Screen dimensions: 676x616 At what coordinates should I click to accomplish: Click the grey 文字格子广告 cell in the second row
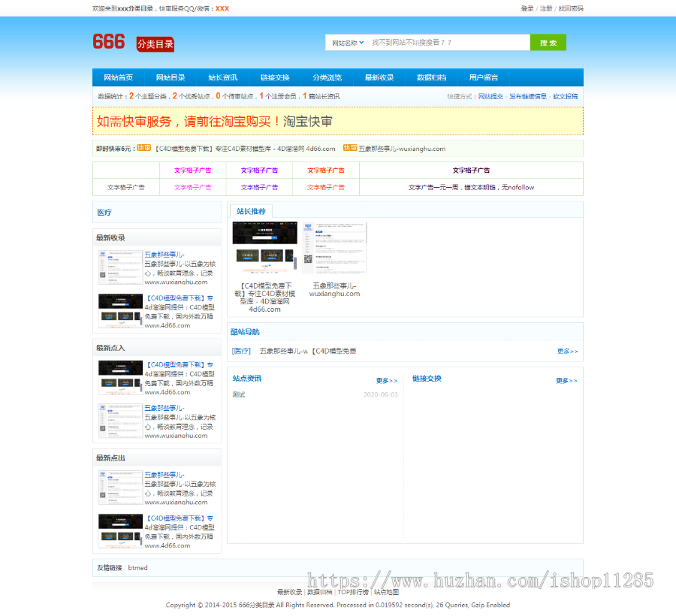(x=126, y=188)
